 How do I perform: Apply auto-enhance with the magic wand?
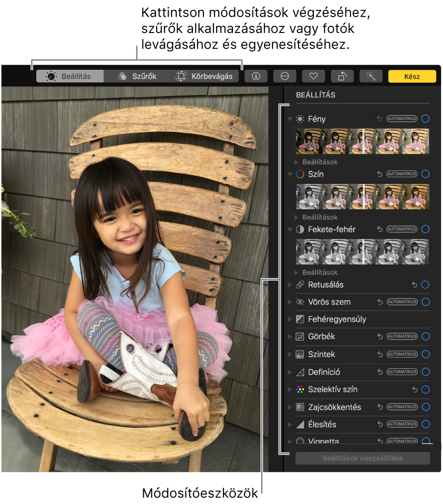tap(370, 76)
